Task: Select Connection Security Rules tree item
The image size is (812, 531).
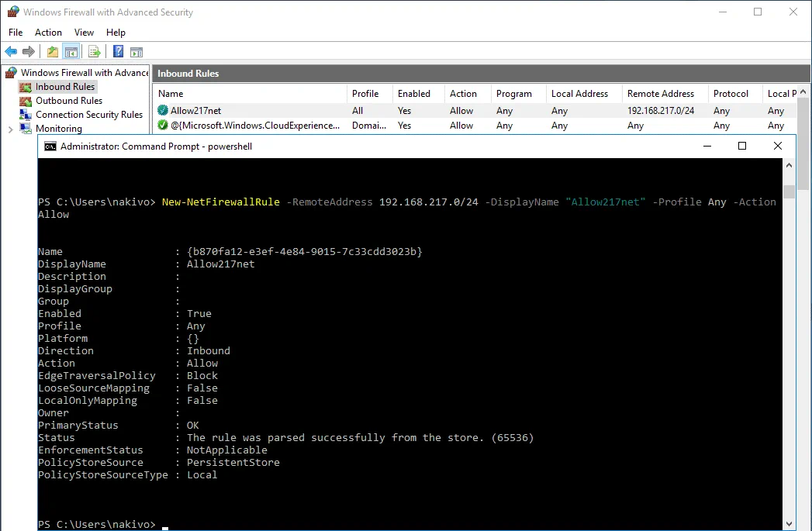Action: 88,115
